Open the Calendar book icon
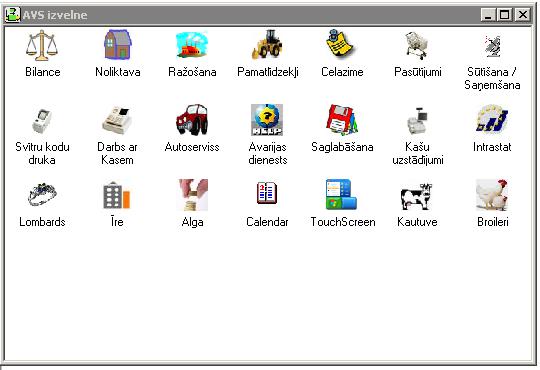Screen dimensions: 540x370 click(x=267, y=193)
